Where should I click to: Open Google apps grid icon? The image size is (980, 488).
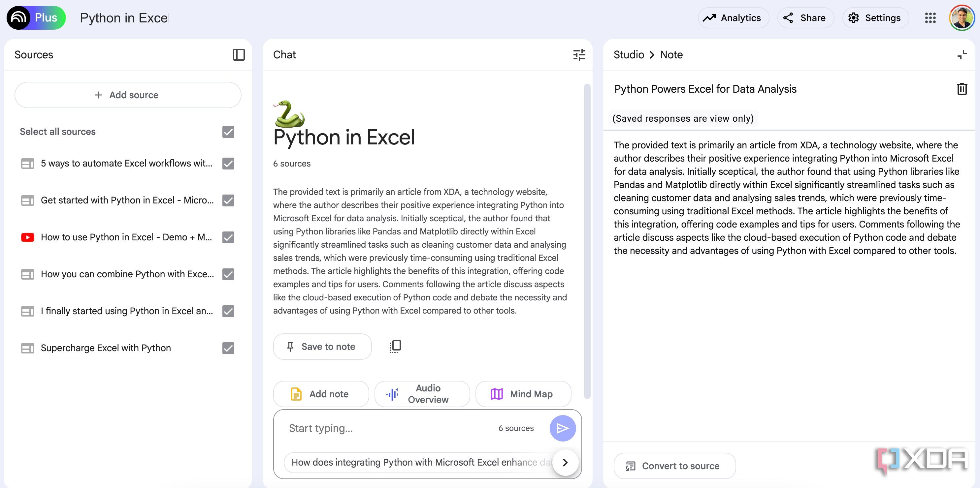pyautogui.click(x=930, y=18)
